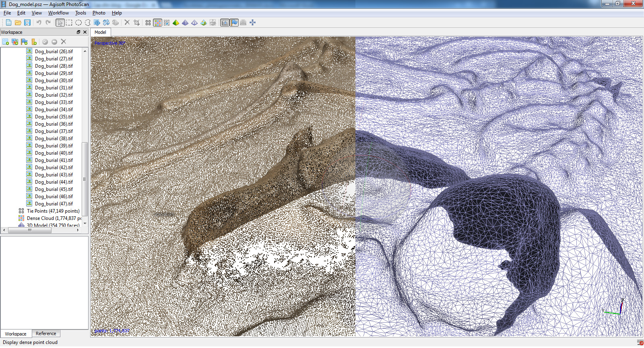644x348 pixels.
Task: Toggle the Show Markers flag button
Action: click(234, 23)
